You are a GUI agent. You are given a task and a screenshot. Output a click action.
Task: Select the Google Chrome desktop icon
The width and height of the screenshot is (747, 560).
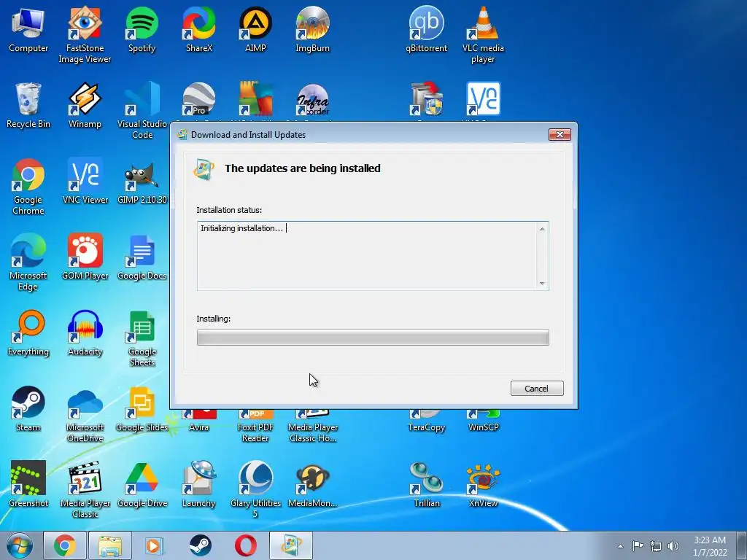28,187
